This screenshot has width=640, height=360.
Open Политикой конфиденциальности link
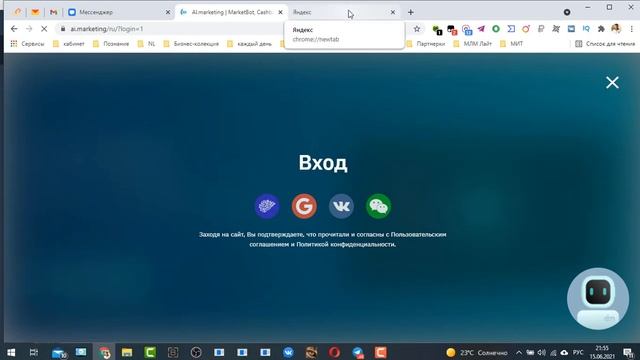[x=345, y=244]
